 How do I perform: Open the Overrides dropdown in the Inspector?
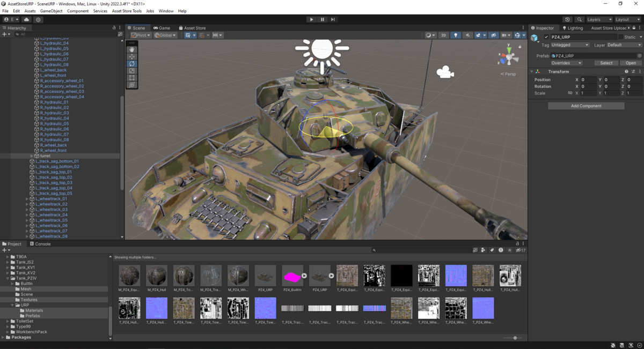(x=566, y=63)
